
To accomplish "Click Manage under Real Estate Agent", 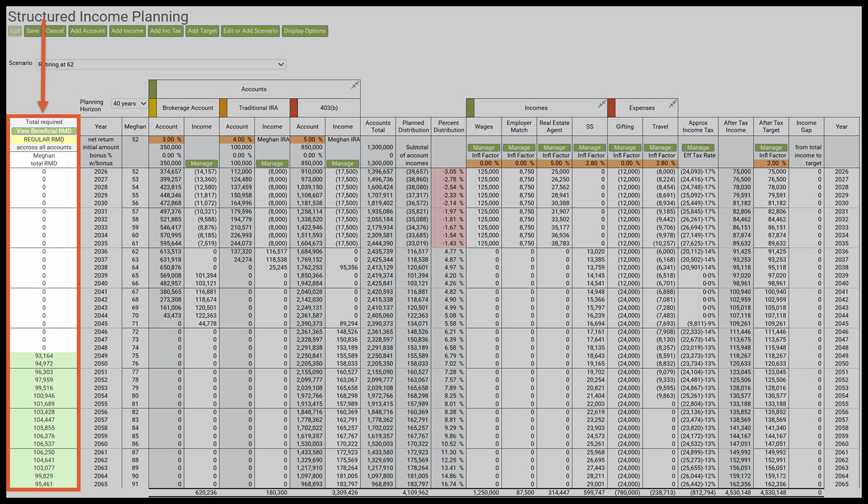I will [x=554, y=148].
